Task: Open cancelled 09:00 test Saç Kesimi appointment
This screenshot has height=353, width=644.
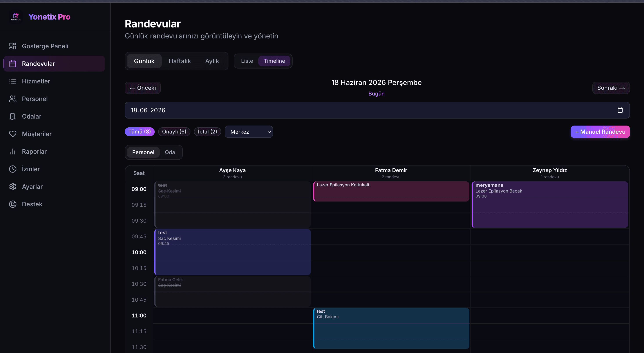Action: click(x=233, y=204)
